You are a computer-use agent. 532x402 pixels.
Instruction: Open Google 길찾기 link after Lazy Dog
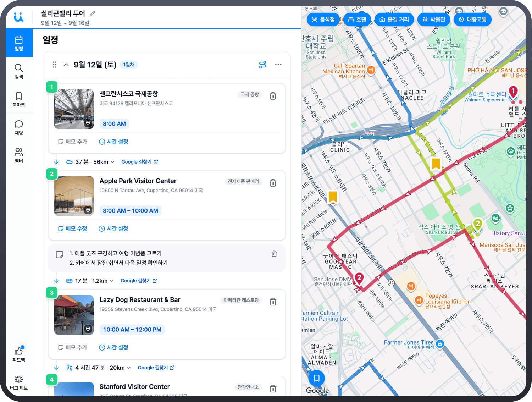point(156,368)
